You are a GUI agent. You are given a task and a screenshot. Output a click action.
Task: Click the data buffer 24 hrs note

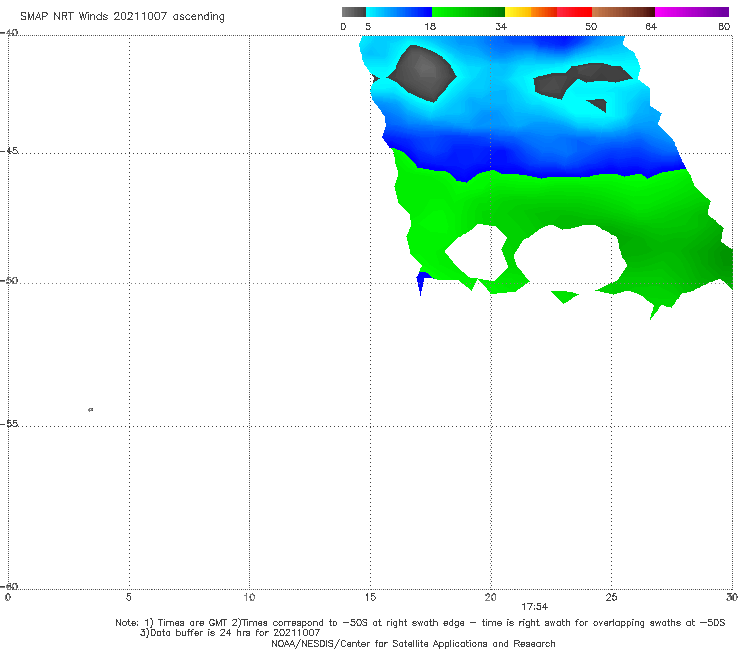pyautogui.click(x=230, y=633)
